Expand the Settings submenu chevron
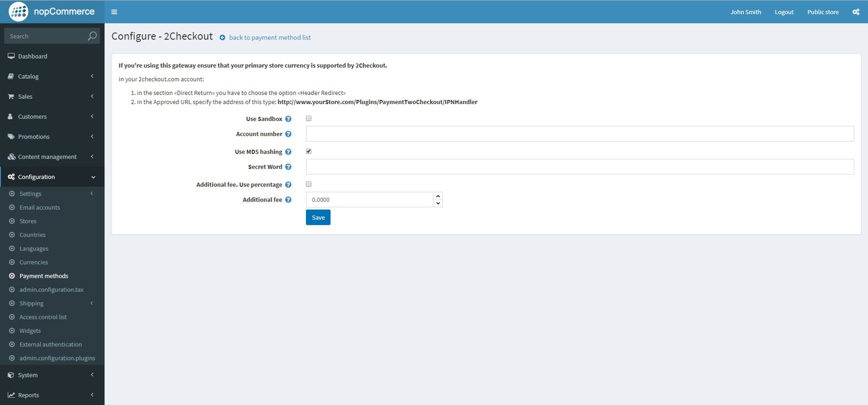868x405 pixels. pos(92,194)
